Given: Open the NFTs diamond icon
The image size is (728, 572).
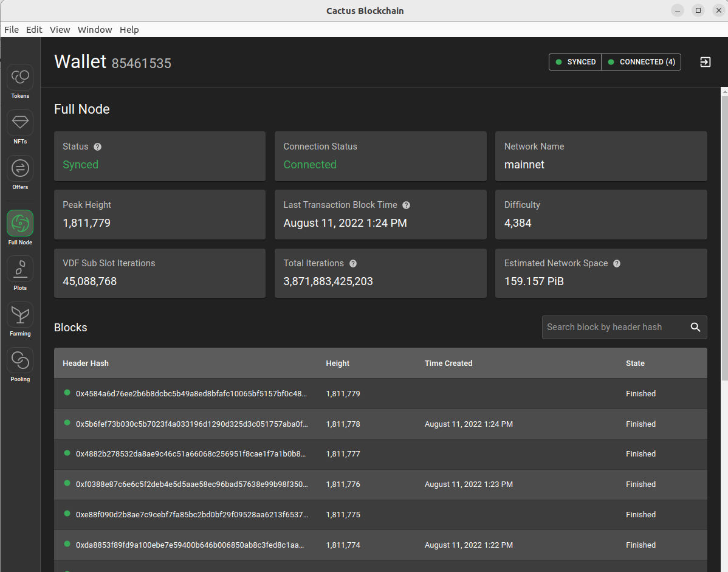Looking at the screenshot, I should pos(20,123).
